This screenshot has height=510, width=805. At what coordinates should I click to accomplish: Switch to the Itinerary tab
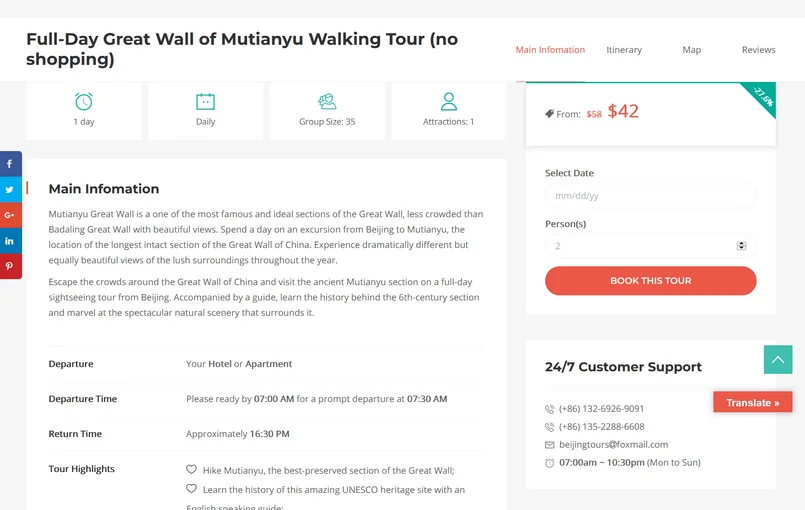click(624, 50)
